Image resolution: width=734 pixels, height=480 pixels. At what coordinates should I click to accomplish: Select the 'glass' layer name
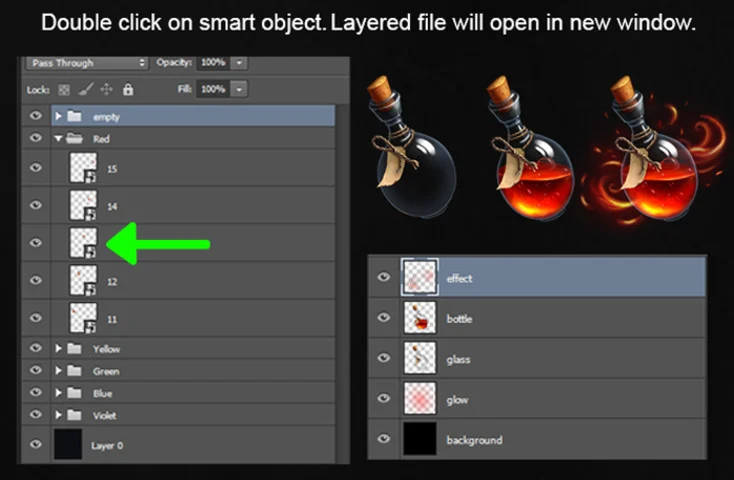(458, 359)
